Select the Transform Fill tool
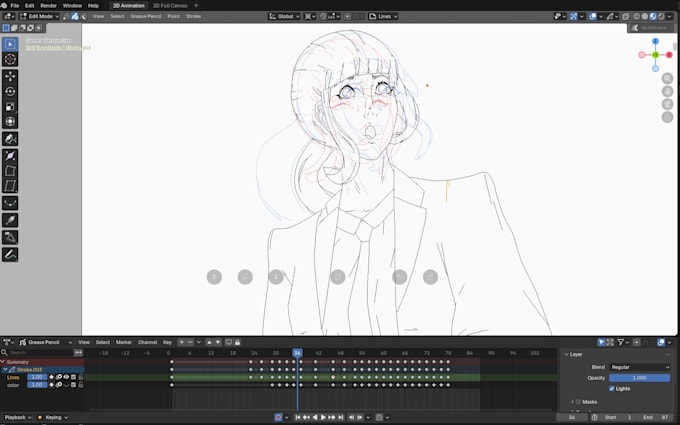The width and height of the screenshot is (680, 425). click(x=10, y=203)
